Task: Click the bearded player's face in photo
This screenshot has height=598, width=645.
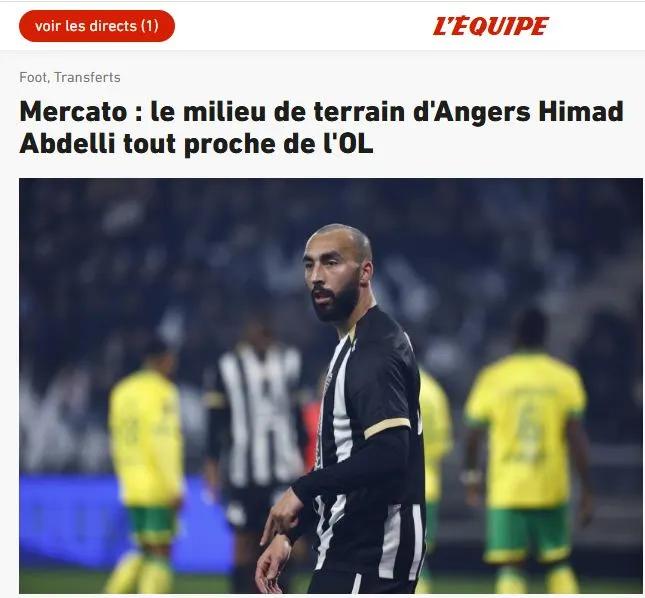Action: point(331,274)
